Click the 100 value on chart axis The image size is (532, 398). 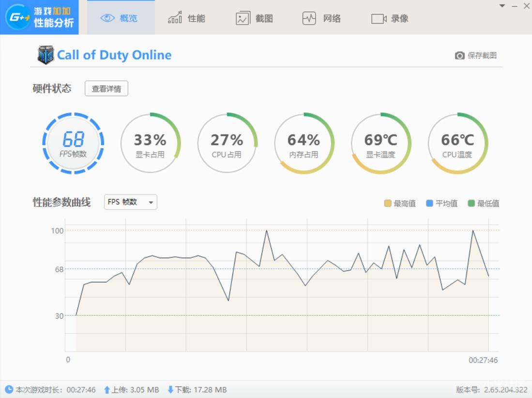(x=57, y=231)
